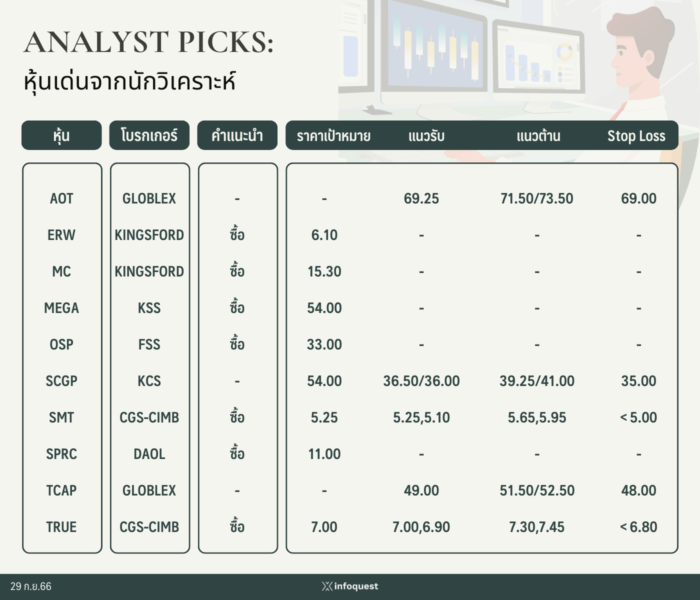
Task: Click the infoquest logo in the footer
Action: tap(350, 586)
